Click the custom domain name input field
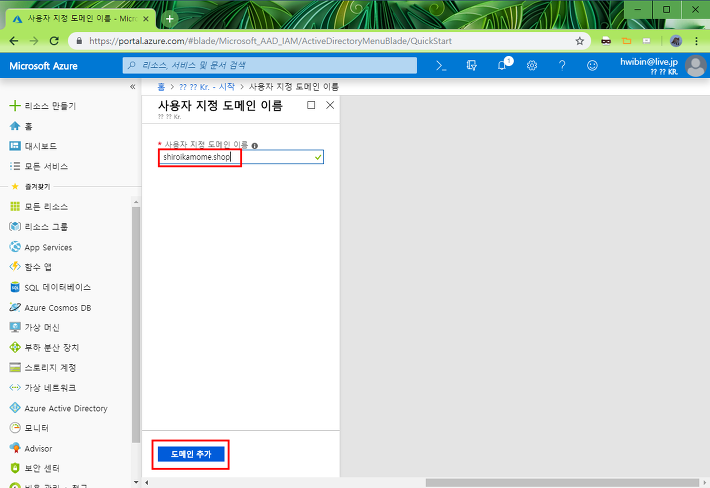The width and height of the screenshot is (710, 488). 241,157
